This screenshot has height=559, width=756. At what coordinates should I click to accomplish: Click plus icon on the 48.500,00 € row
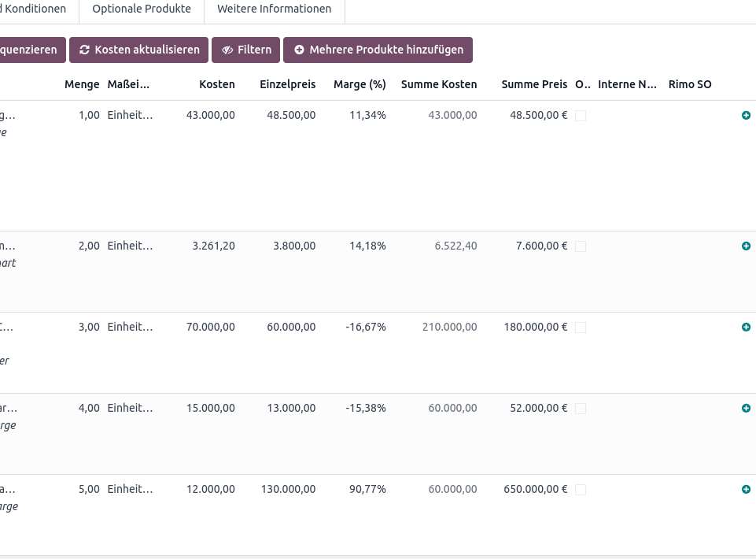pos(746,116)
